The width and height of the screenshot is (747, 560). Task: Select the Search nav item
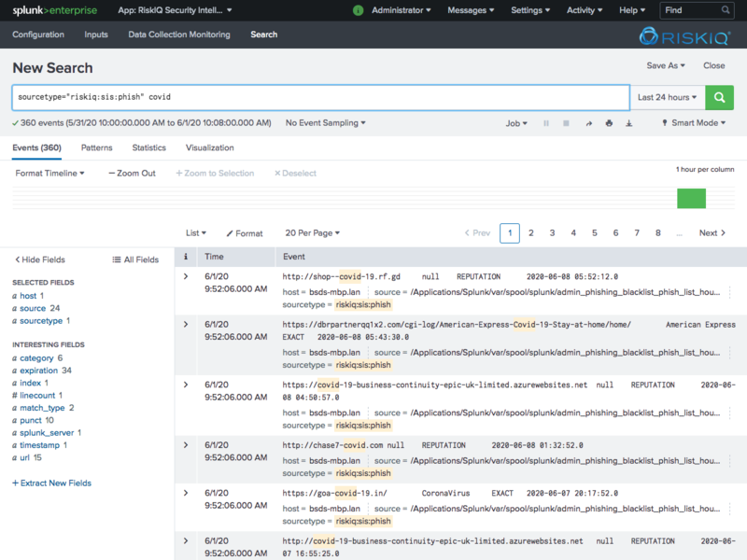pyautogui.click(x=264, y=35)
